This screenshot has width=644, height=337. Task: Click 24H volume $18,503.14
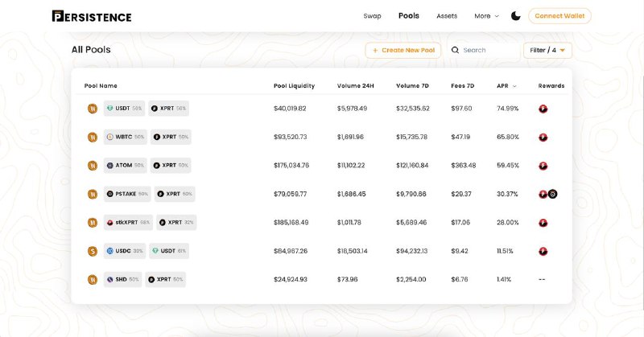(353, 251)
